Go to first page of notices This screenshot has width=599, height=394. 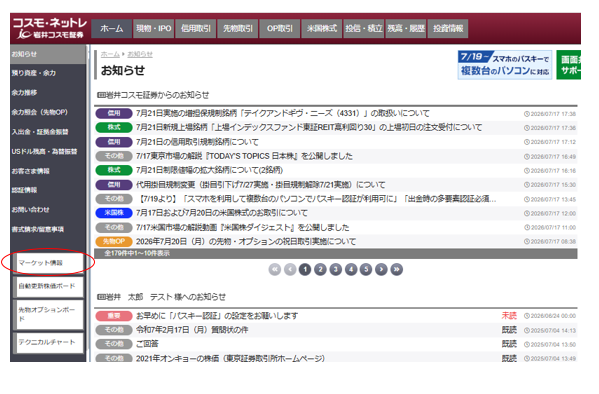[x=275, y=269]
